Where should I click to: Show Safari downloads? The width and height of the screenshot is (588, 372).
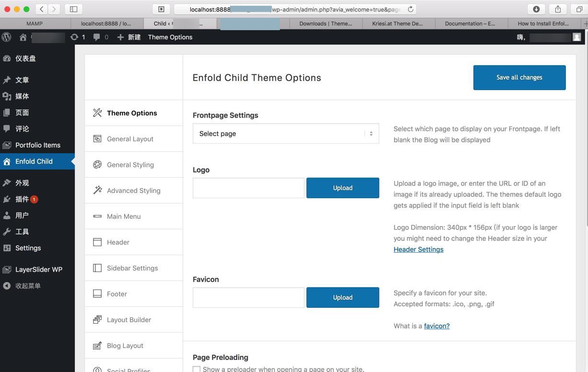pyautogui.click(x=536, y=9)
